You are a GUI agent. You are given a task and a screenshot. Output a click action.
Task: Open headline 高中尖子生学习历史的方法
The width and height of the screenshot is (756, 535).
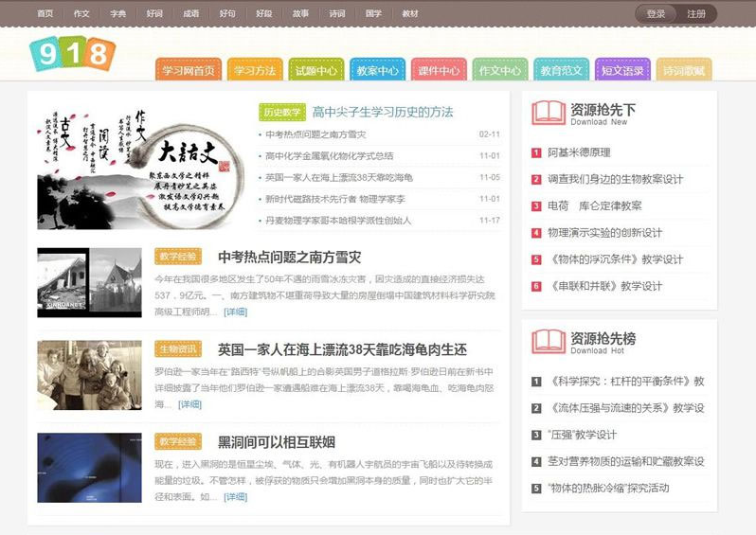pyautogui.click(x=383, y=113)
